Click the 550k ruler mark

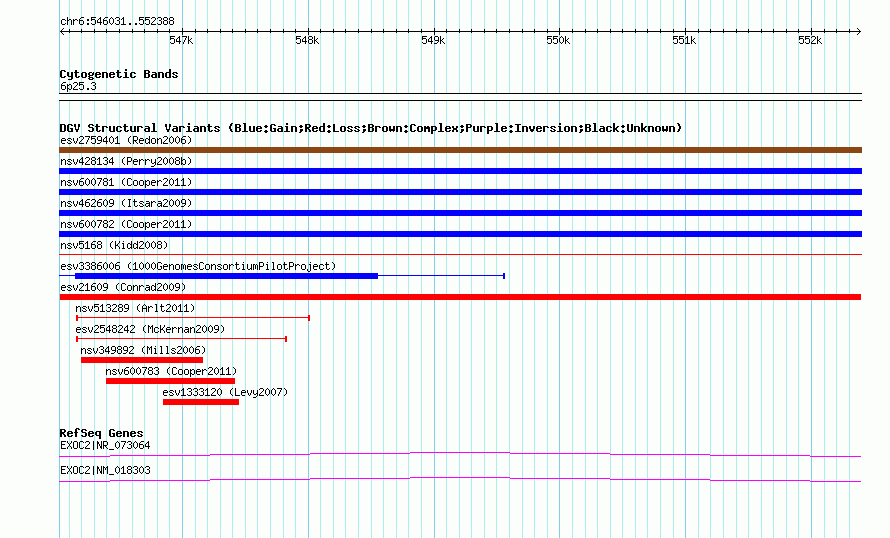click(x=558, y=40)
